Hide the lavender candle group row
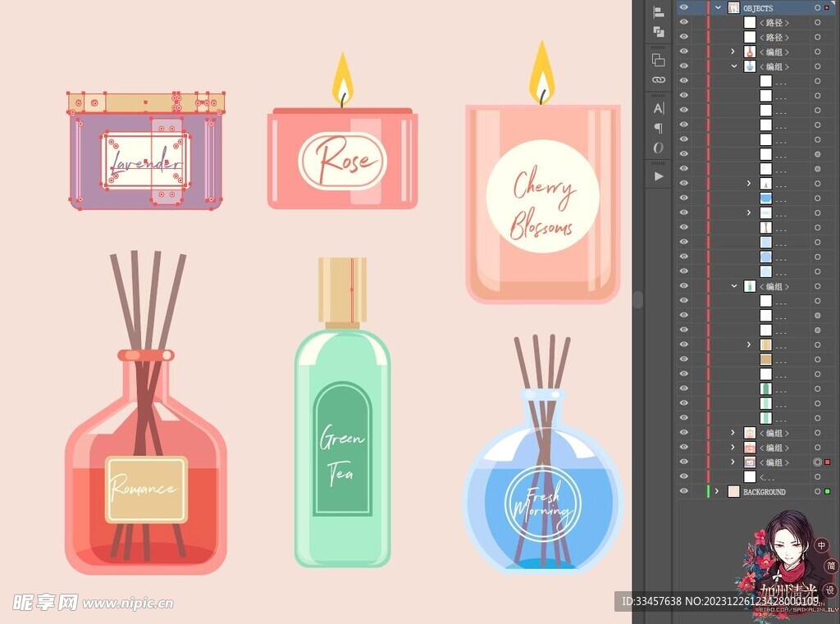The width and height of the screenshot is (840, 624). click(x=683, y=461)
